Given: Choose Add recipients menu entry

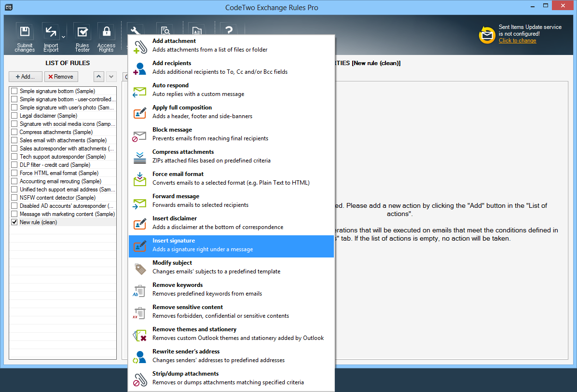Looking at the screenshot, I should tap(231, 68).
